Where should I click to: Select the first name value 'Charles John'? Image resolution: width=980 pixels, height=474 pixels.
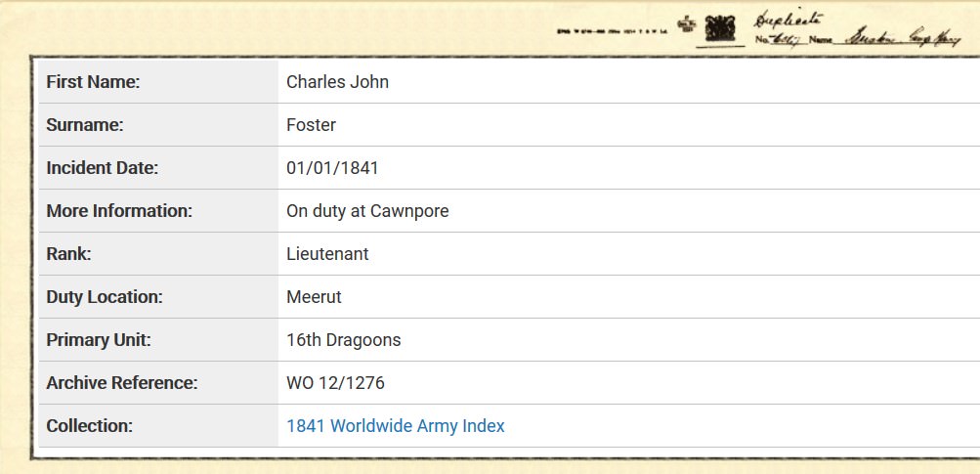(337, 82)
